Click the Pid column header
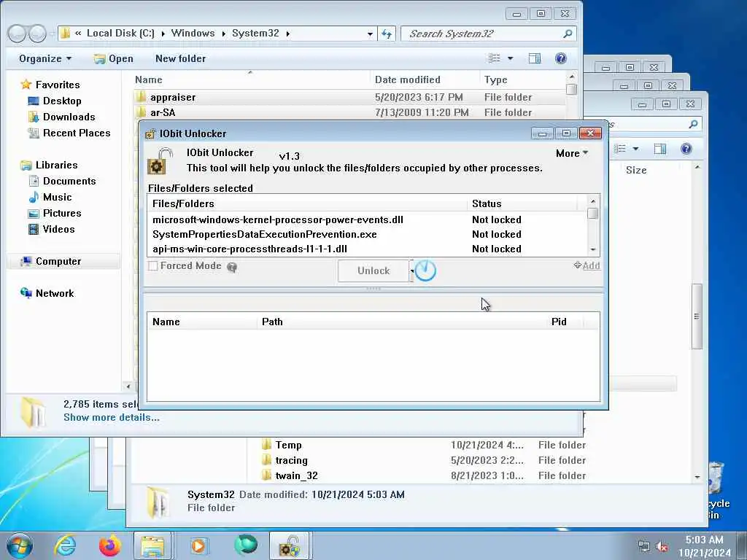 click(559, 322)
